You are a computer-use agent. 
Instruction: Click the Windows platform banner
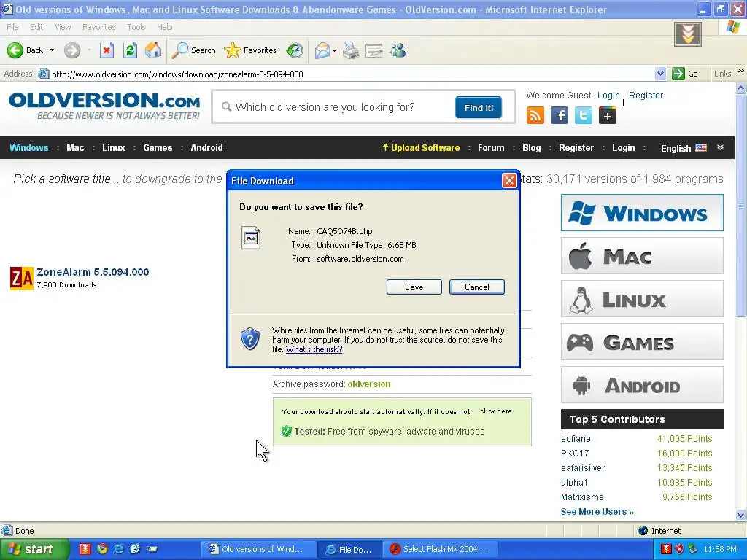tap(642, 212)
